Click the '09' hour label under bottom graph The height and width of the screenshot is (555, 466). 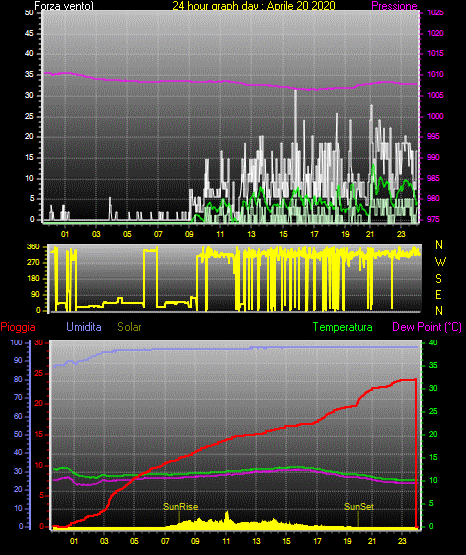195,541
